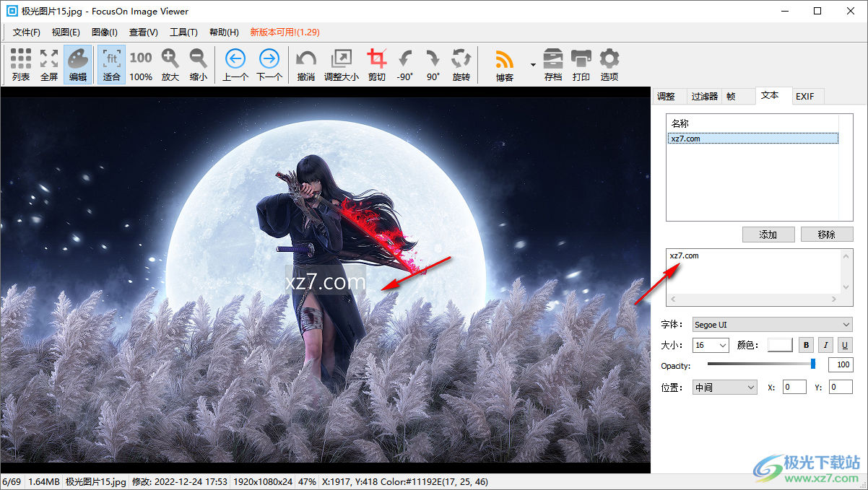Click the X offset input field
The width and height of the screenshot is (868, 490).
pos(794,388)
